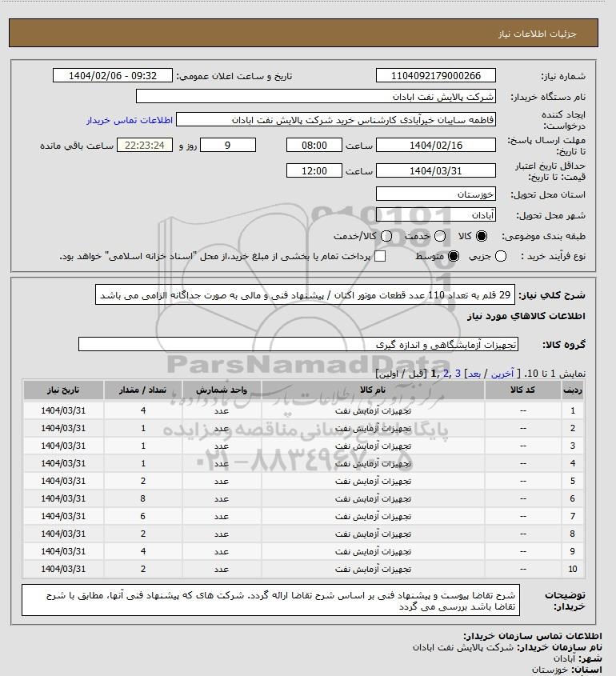Click item name in row 1
Viewport: 616px width, 676px height.
pyautogui.click(x=373, y=411)
